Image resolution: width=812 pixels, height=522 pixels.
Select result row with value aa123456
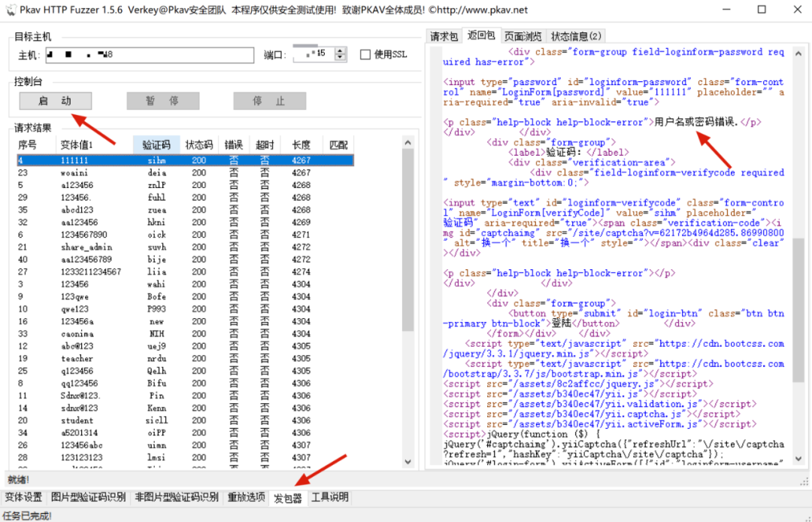click(186, 222)
